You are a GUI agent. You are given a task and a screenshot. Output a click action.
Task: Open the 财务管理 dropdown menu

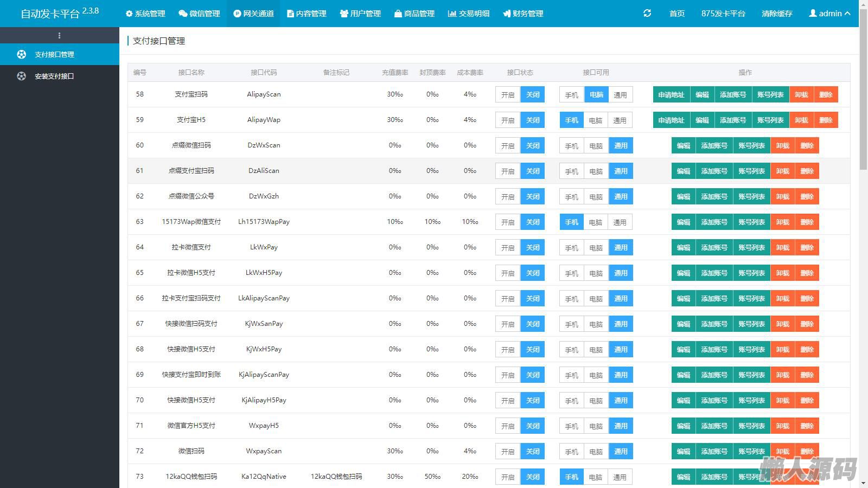523,14
